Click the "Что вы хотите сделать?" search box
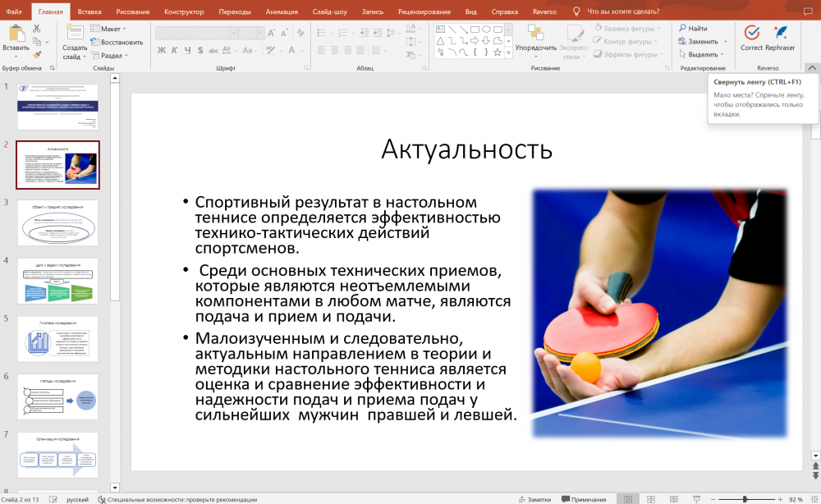The height and width of the screenshot is (504, 821). click(x=623, y=11)
